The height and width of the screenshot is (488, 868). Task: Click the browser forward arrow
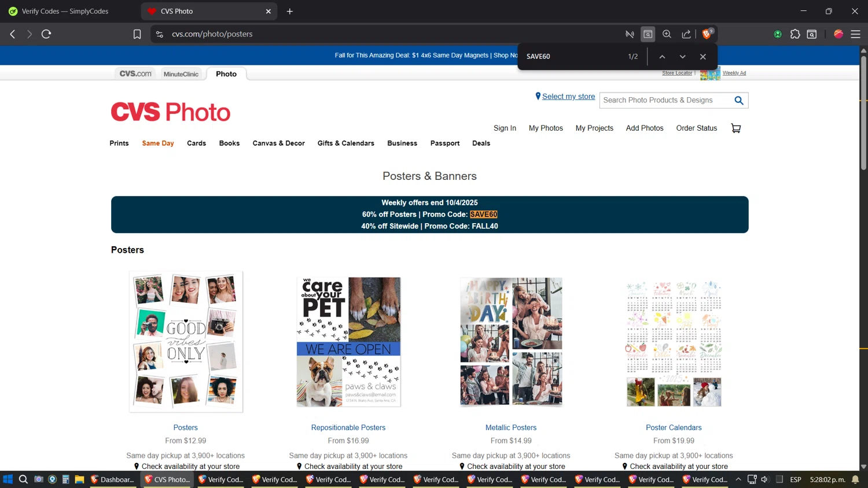tap(29, 34)
